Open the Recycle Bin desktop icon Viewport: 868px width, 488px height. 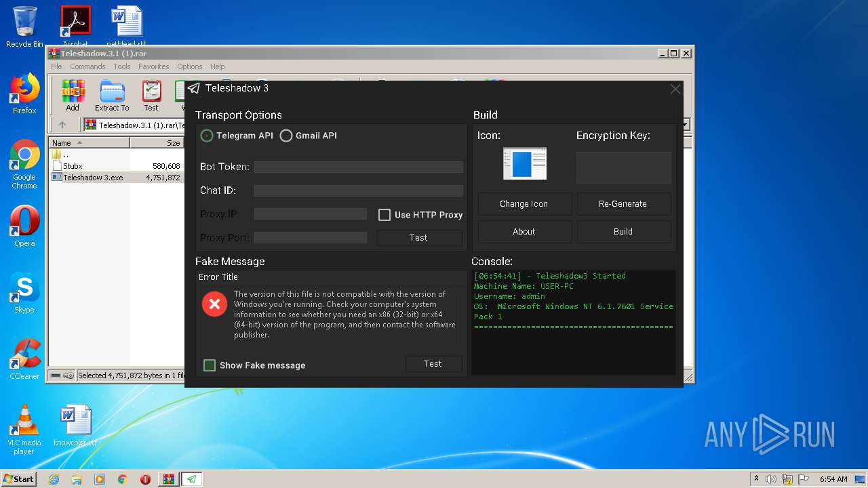pyautogui.click(x=24, y=27)
